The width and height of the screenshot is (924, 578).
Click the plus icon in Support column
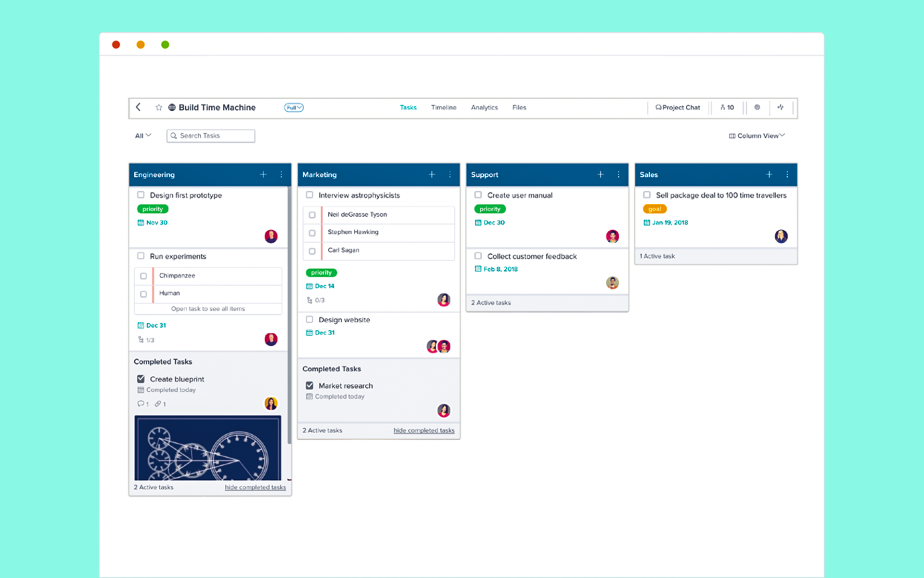coord(601,174)
